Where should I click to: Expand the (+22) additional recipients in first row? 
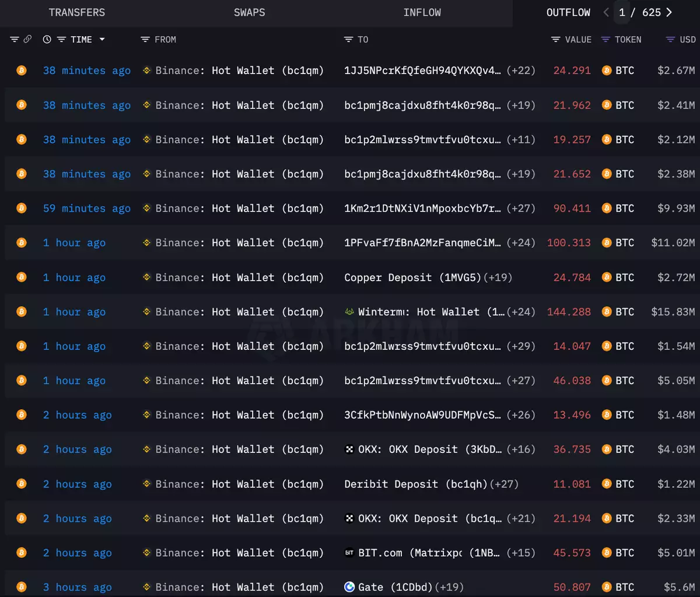pyautogui.click(x=520, y=71)
